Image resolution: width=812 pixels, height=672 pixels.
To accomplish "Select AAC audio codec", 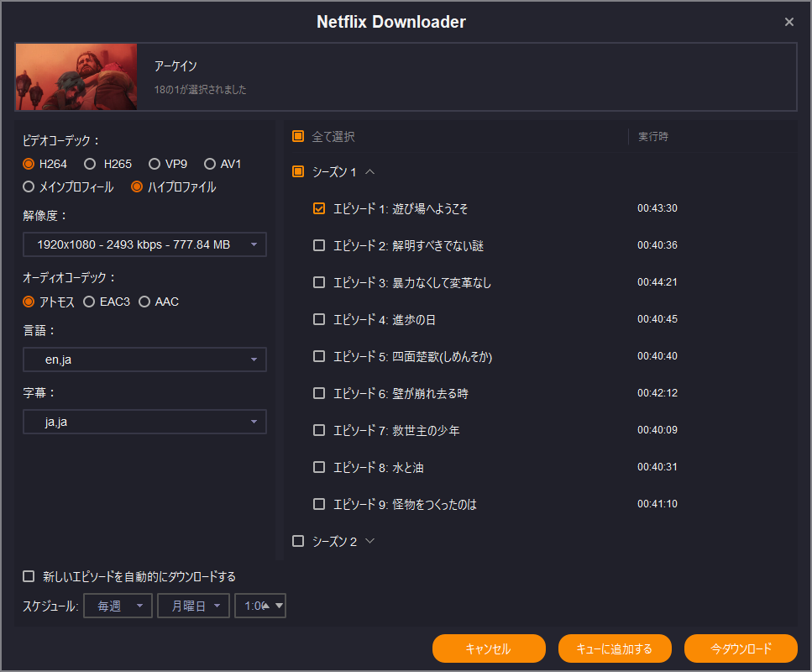I will 144,302.
